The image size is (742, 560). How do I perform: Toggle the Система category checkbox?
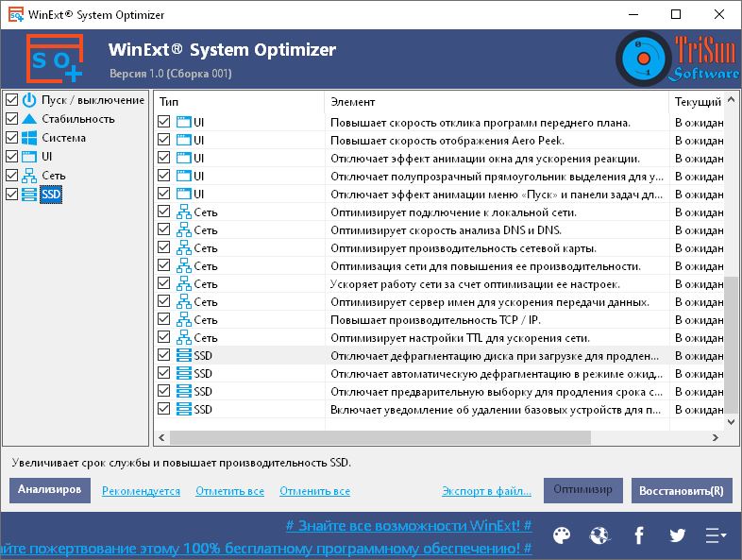12,138
